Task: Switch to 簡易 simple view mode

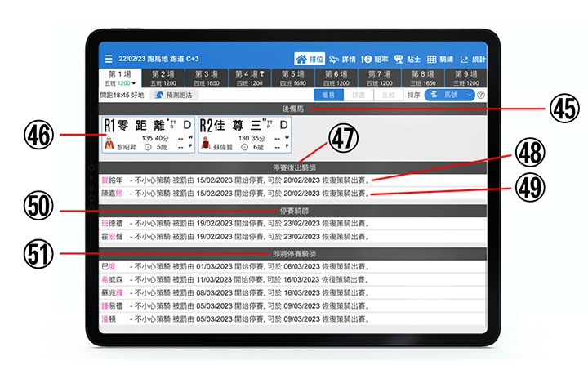Action: [x=327, y=95]
